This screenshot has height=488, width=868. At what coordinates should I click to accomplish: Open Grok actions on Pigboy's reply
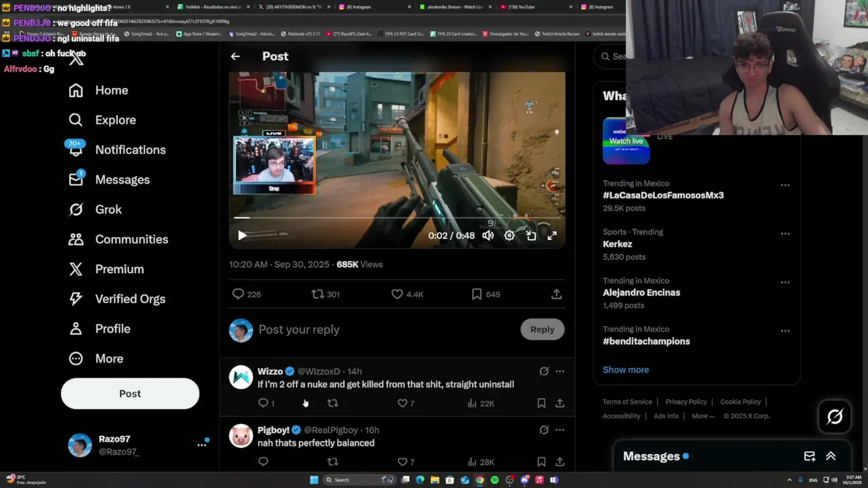(544, 430)
